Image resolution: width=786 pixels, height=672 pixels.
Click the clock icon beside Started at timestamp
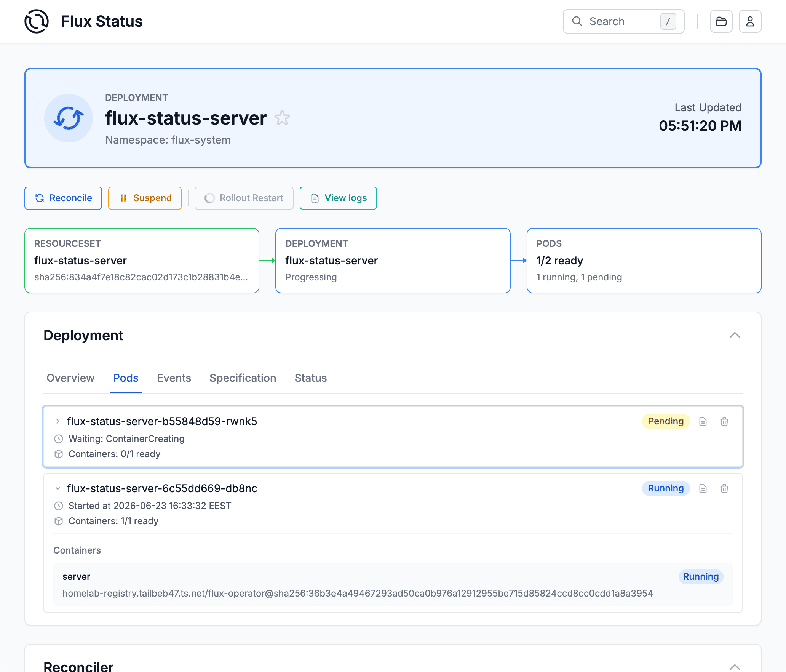59,506
